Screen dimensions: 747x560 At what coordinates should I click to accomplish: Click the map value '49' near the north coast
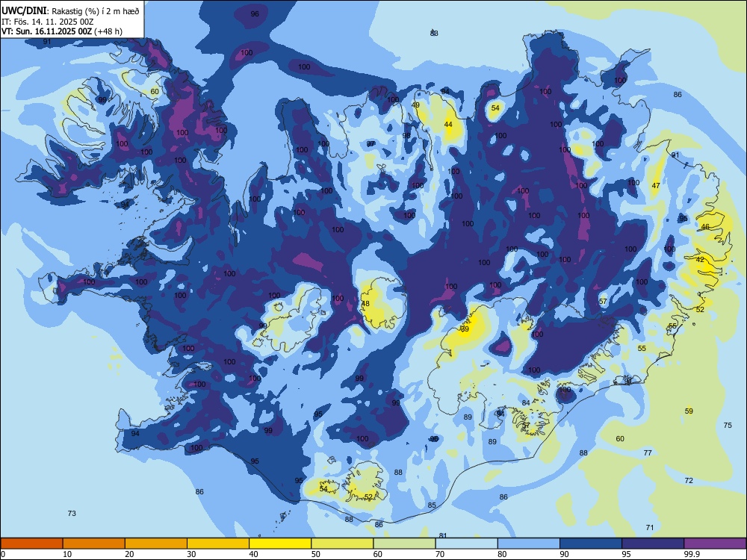point(415,105)
